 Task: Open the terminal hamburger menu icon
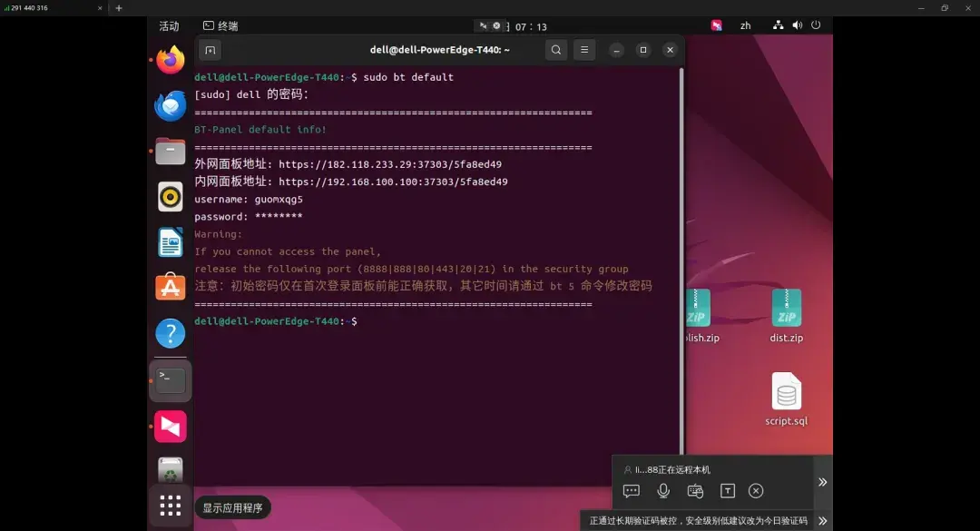coord(583,50)
